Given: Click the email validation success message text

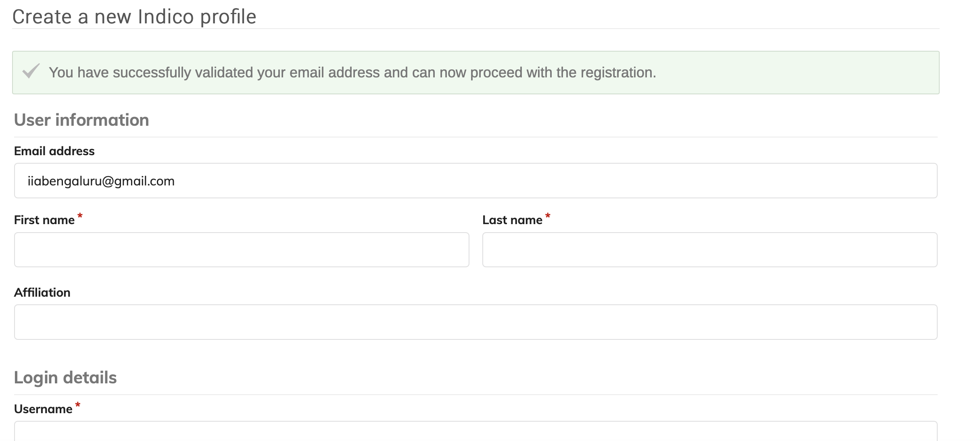Looking at the screenshot, I should pyautogui.click(x=352, y=73).
